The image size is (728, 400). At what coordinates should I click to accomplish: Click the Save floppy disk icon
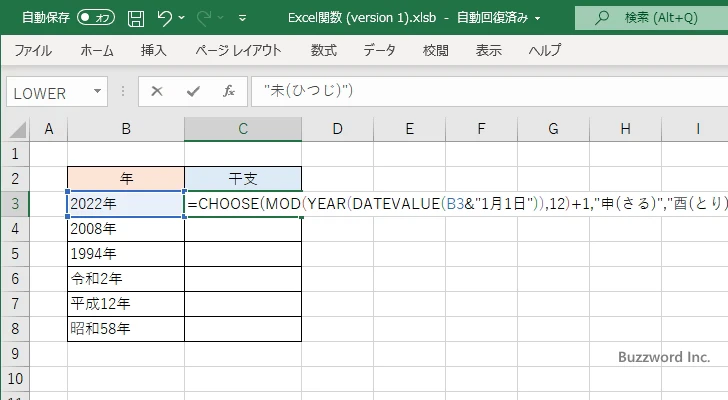136,18
